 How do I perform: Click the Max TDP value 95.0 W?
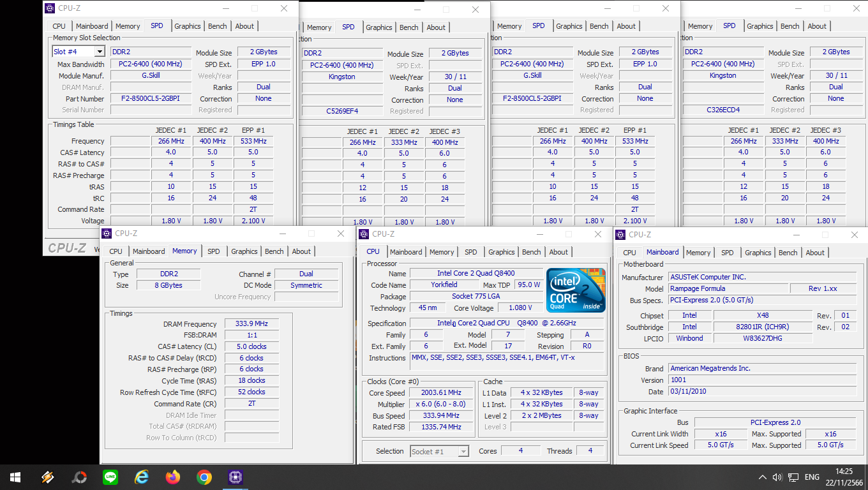tap(529, 285)
